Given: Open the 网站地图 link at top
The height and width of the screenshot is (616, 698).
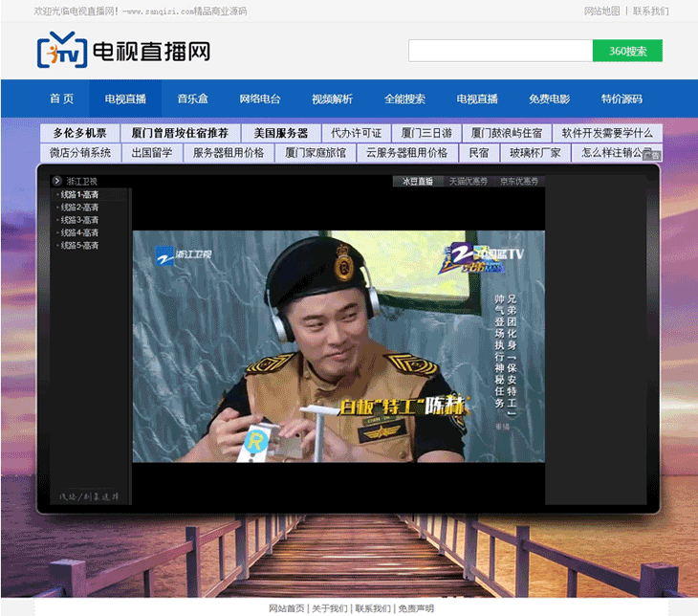Looking at the screenshot, I should pos(601,11).
